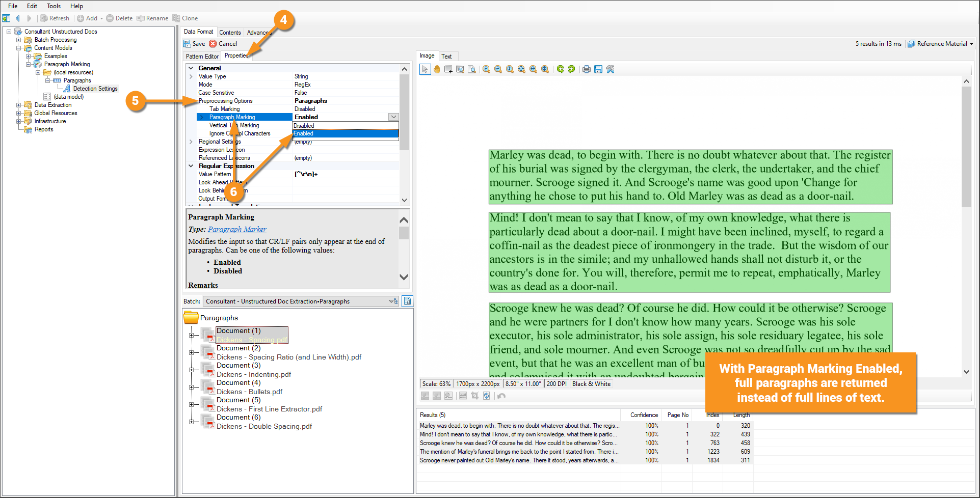Viewport: 980px width, 498px height.
Task: Collapse the General property section
Action: pos(191,68)
